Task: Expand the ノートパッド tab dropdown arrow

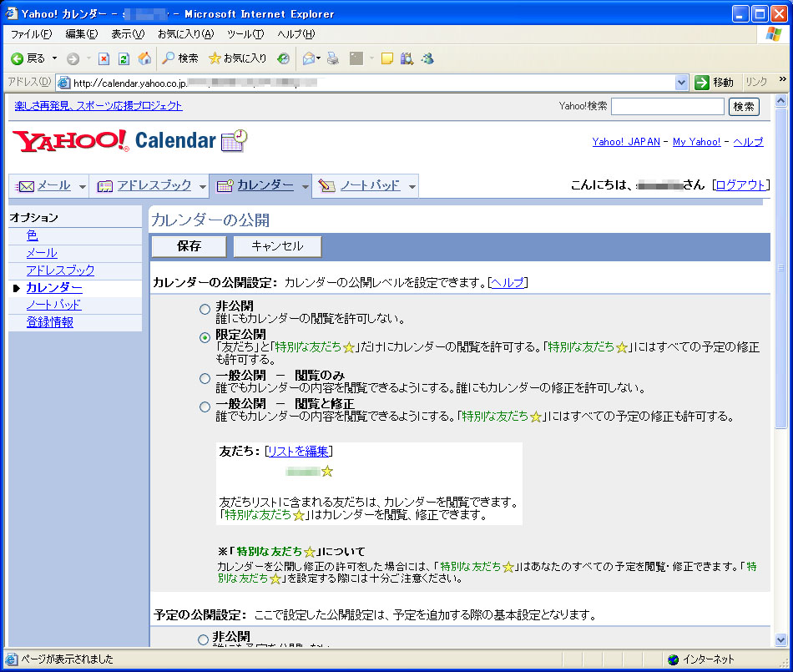Action: pos(412,187)
